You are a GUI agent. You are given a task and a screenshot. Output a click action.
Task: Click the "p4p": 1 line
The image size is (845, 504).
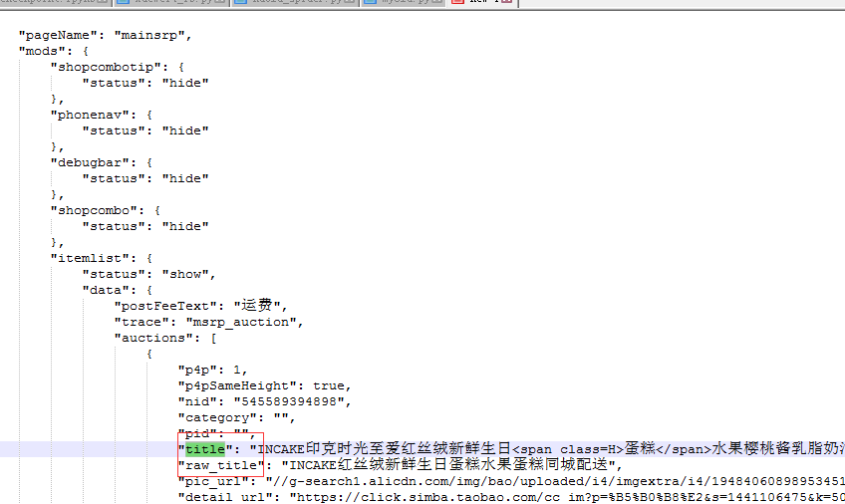[x=213, y=370]
